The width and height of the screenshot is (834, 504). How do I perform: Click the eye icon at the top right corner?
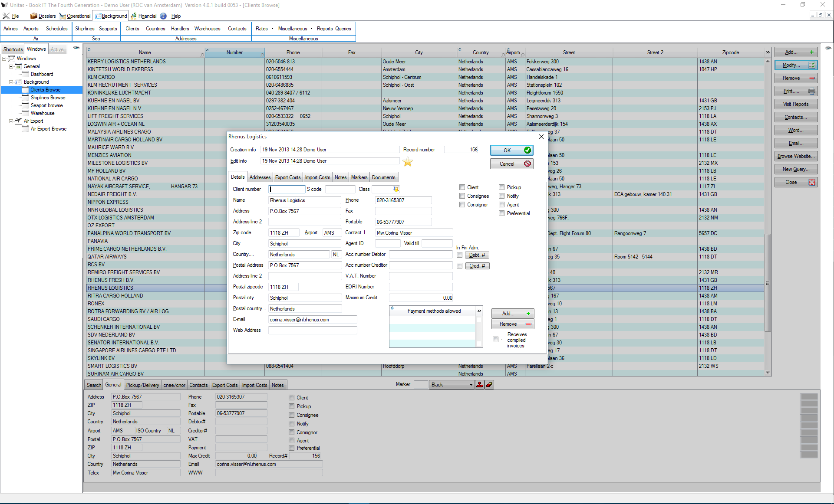828,48
